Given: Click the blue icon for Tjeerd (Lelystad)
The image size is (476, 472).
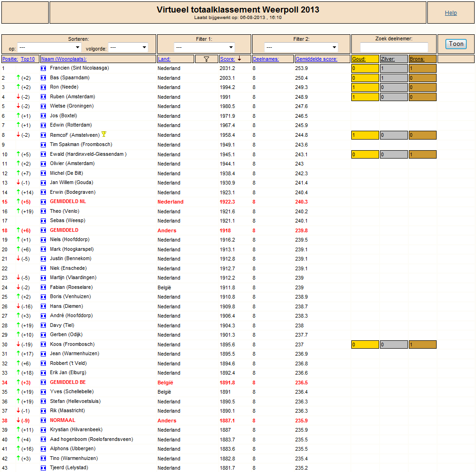Looking at the screenshot, I should 44,468.
